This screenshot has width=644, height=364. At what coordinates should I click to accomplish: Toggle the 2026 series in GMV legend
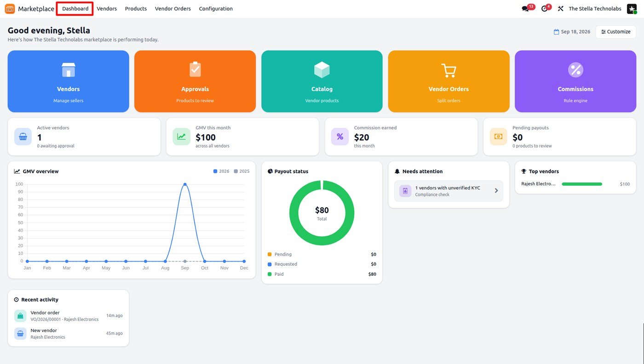(221, 171)
